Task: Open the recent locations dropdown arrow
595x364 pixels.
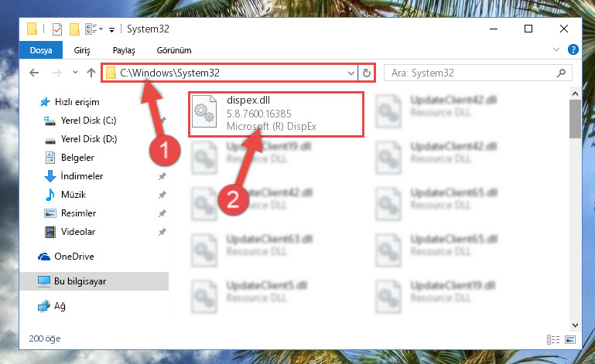Action: tap(75, 72)
